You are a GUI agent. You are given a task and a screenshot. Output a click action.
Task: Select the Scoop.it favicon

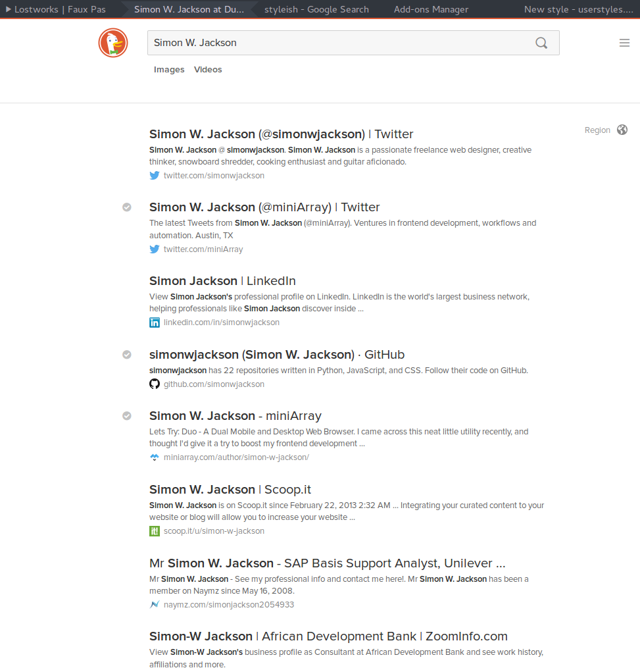coord(154,530)
